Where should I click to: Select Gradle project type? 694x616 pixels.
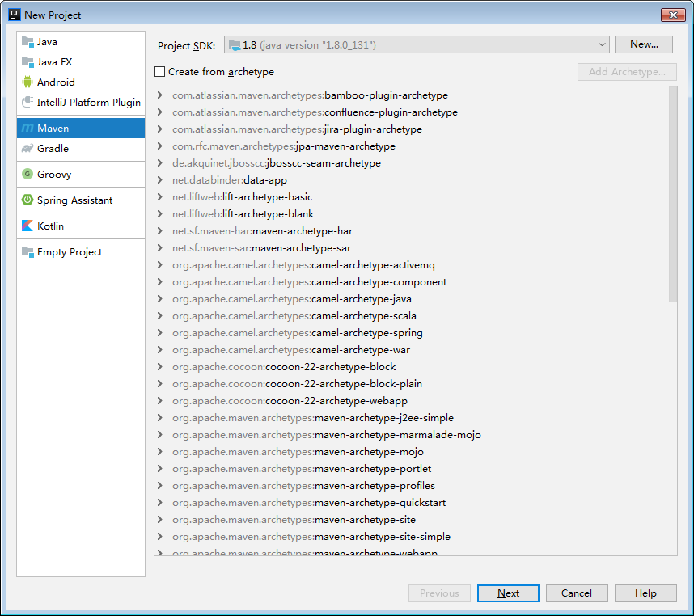pyautogui.click(x=81, y=148)
